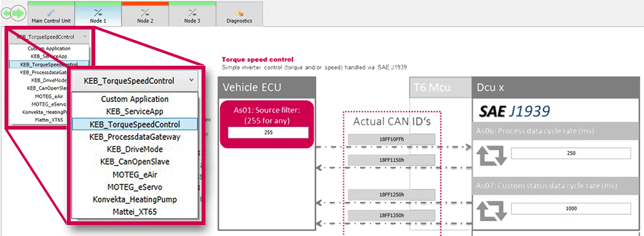Viewport: 644px width, 236px height.
Task: Choose KEB_DriveMode in the enlarged list
Action: coord(135,149)
